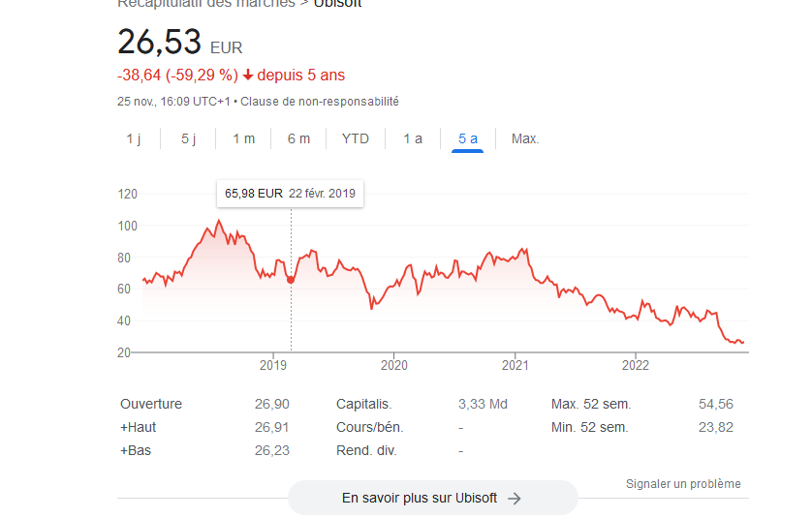Click the red data point on chart
812x518 pixels.
pyautogui.click(x=291, y=280)
